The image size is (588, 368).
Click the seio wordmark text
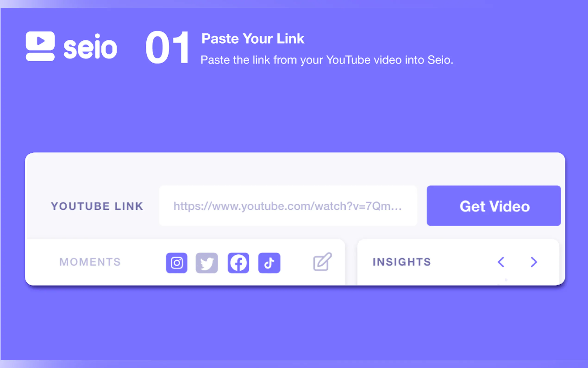click(90, 47)
